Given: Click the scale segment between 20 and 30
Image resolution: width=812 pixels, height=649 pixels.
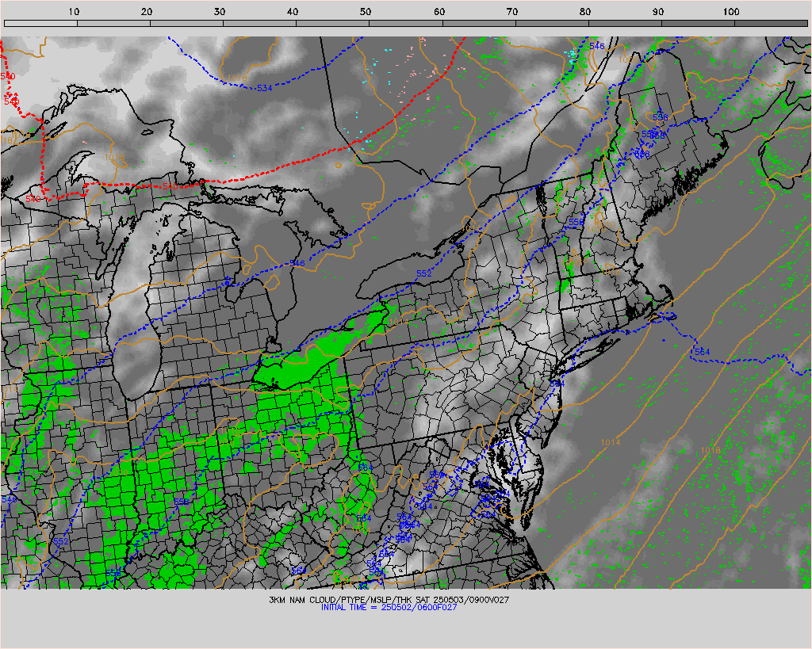Looking at the screenshot, I should coord(186,23).
